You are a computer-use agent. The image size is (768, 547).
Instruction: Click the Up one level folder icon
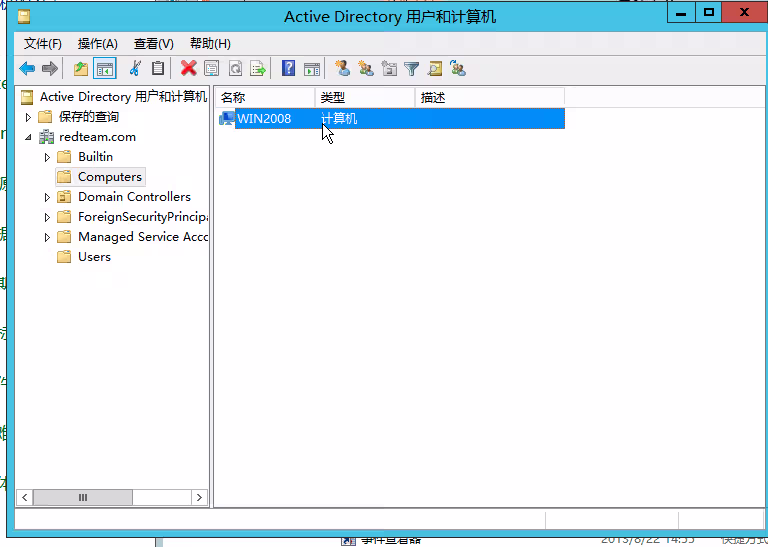pyautogui.click(x=81, y=69)
